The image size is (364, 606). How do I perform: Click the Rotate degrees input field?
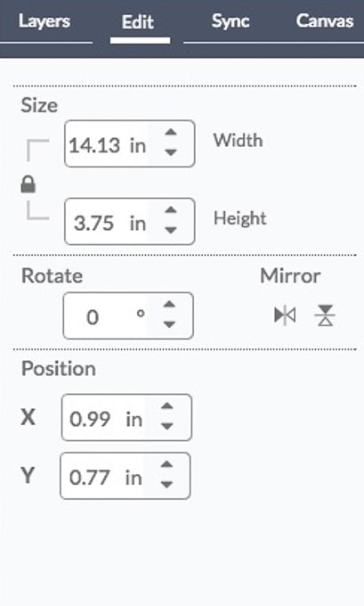(128, 315)
